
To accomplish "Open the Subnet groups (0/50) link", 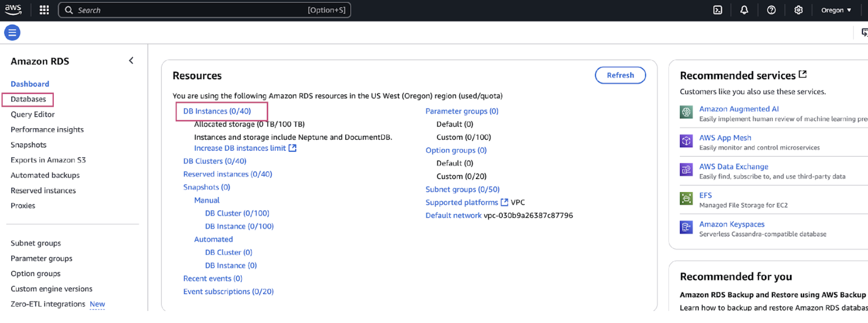I will pos(463,190).
